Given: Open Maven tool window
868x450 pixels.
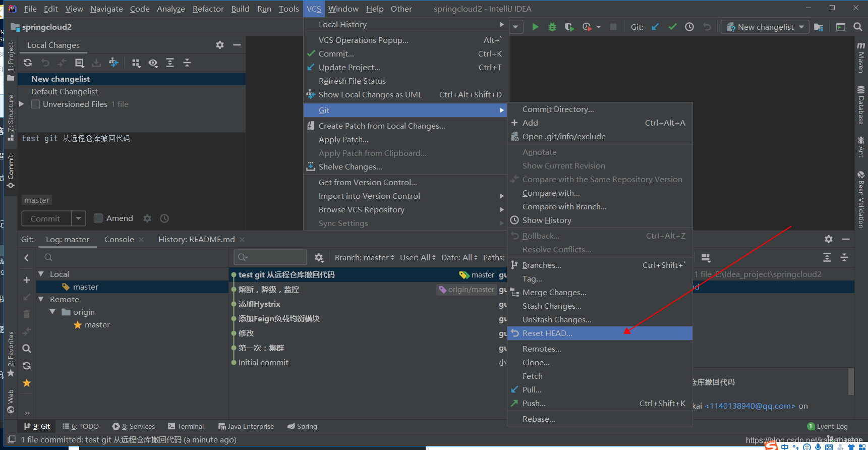Looking at the screenshot, I should tap(861, 58).
